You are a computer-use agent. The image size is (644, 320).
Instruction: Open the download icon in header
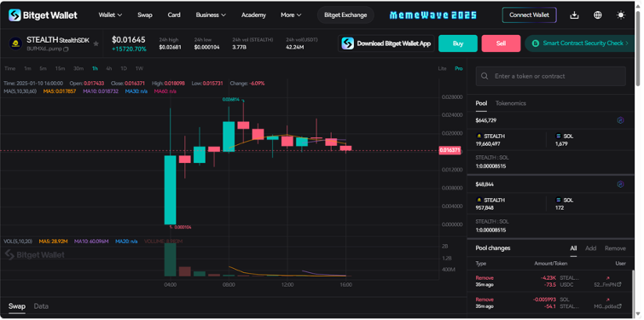pos(574,15)
